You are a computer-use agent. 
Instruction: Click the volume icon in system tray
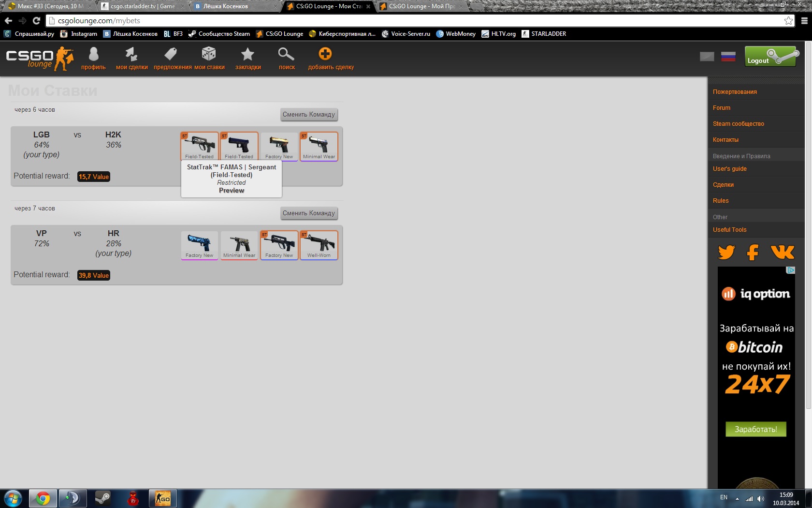761,498
